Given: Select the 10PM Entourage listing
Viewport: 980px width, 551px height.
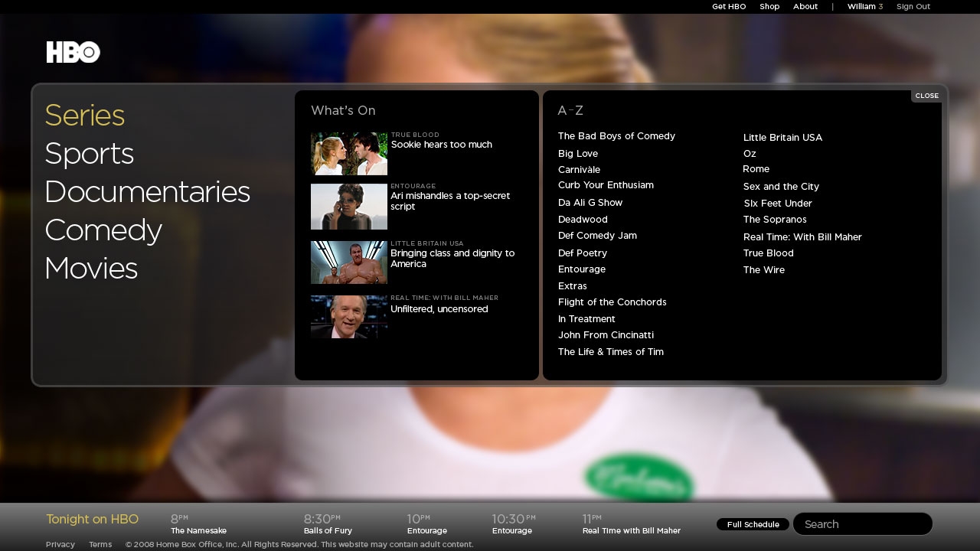Looking at the screenshot, I should 427,524.
